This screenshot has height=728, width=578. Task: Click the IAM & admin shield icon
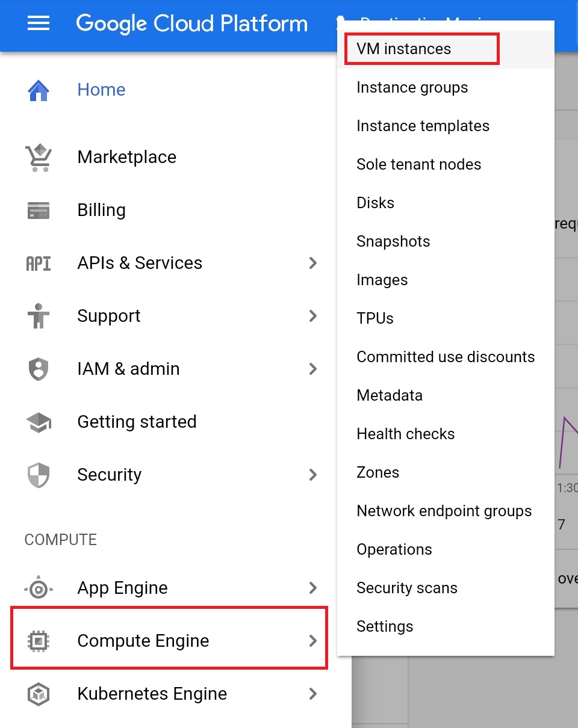[x=39, y=369]
